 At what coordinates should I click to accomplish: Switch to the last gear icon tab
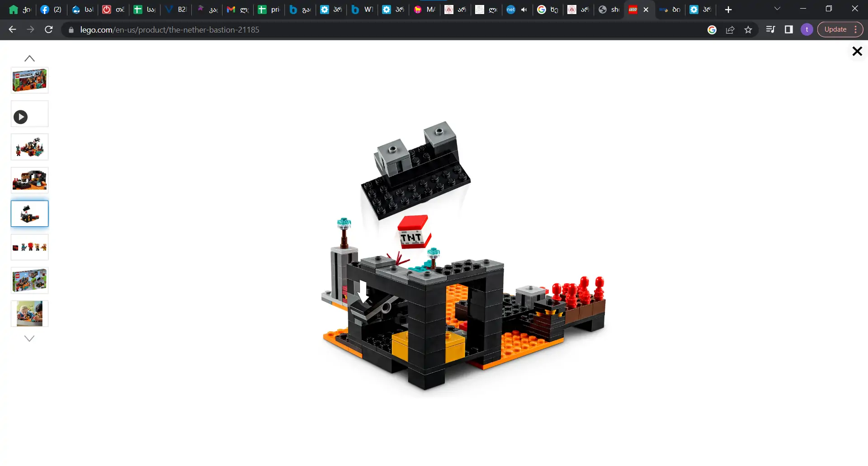(x=701, y=10)
